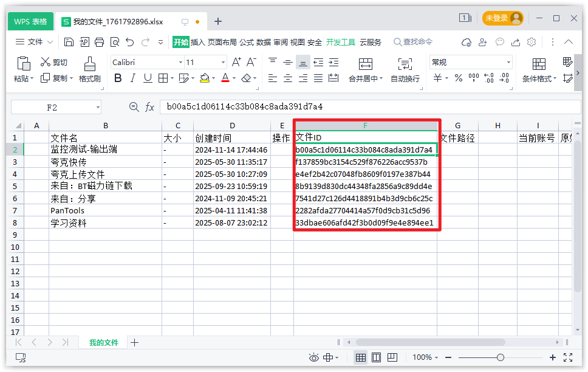Open the 插入 (Insert) ribbon tab
The width and height of the screenshot is (588, 372).
198,42
